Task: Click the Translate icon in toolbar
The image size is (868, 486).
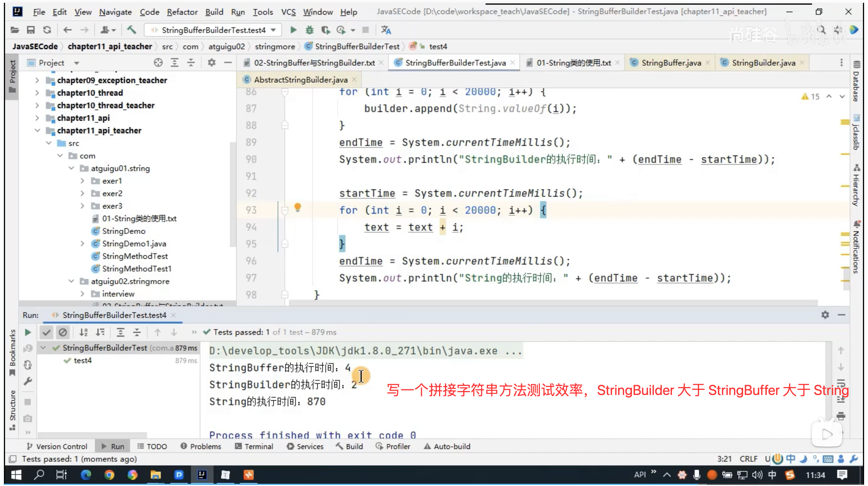Action: click(386, 30)
